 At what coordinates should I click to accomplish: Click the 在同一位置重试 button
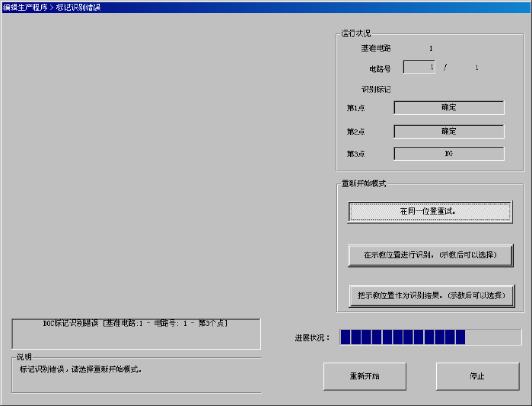(x=430, y=212)
